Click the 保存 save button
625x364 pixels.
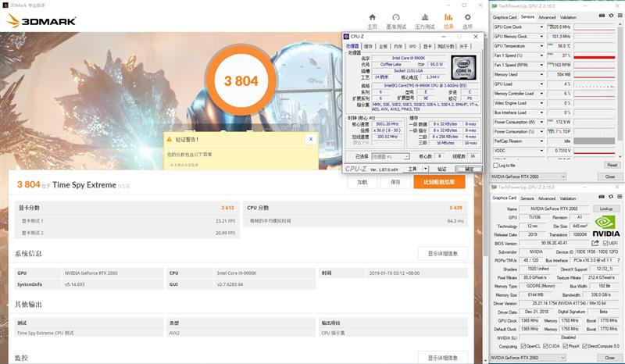point(395,182)
